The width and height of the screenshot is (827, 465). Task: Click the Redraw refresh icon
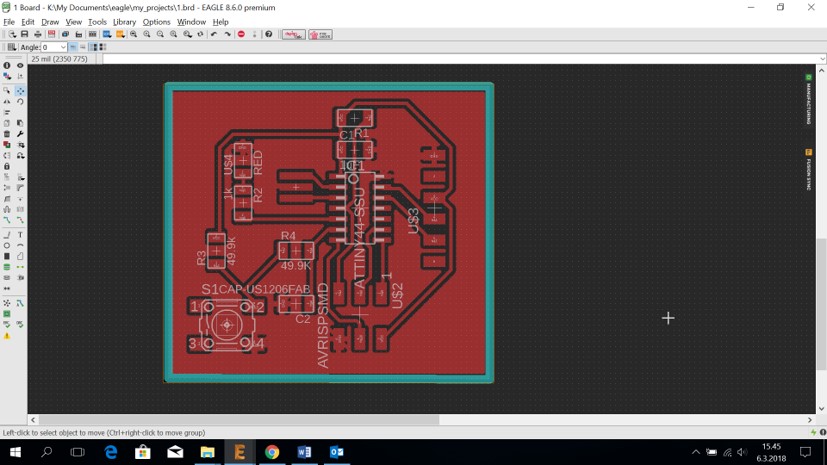[200, 34]
